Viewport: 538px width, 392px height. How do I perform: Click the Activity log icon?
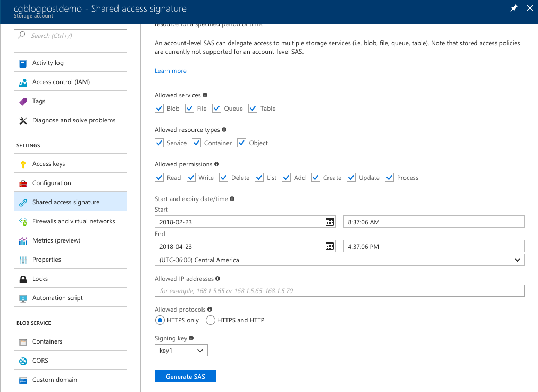click(x=23, y=63)
